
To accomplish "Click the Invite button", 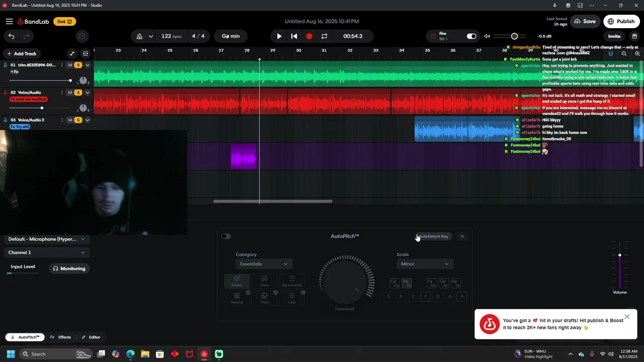I will (x=614, y=36).
